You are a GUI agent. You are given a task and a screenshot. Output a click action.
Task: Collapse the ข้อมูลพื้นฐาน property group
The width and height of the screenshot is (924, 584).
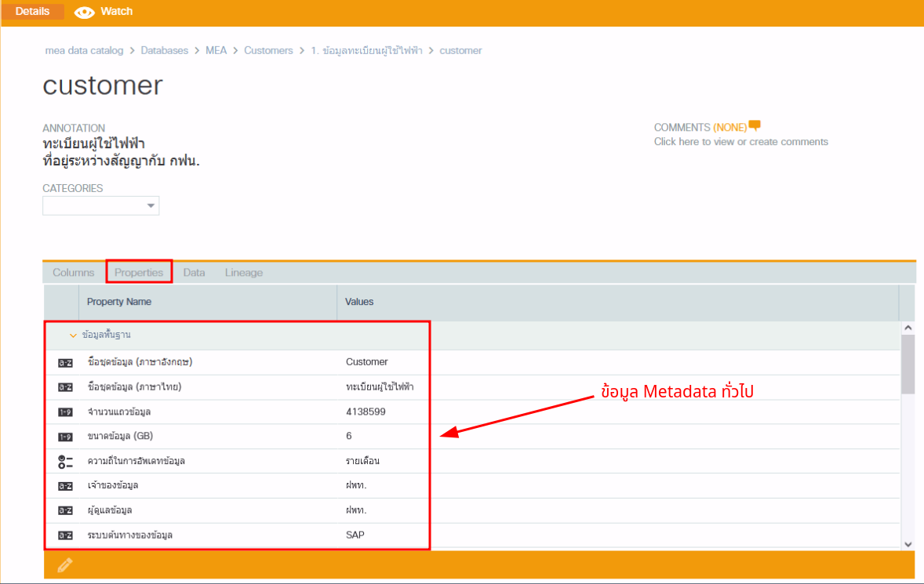coord(74,335)
